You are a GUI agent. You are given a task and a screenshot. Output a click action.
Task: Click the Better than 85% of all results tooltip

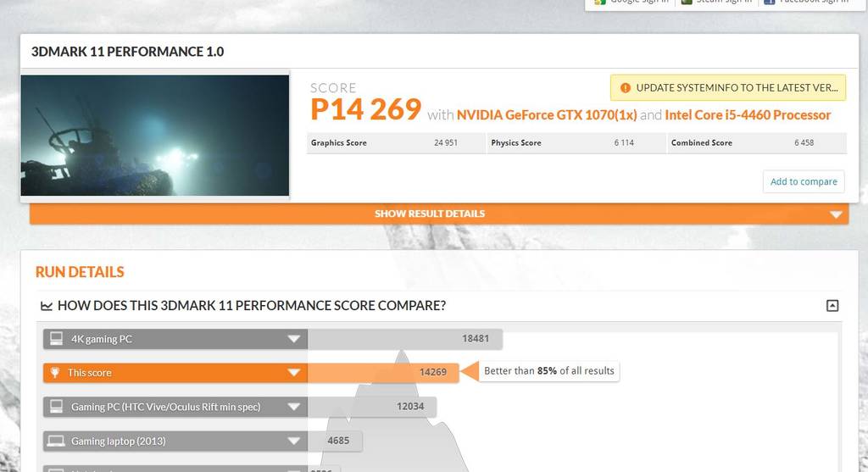click(x=548, y=371)
